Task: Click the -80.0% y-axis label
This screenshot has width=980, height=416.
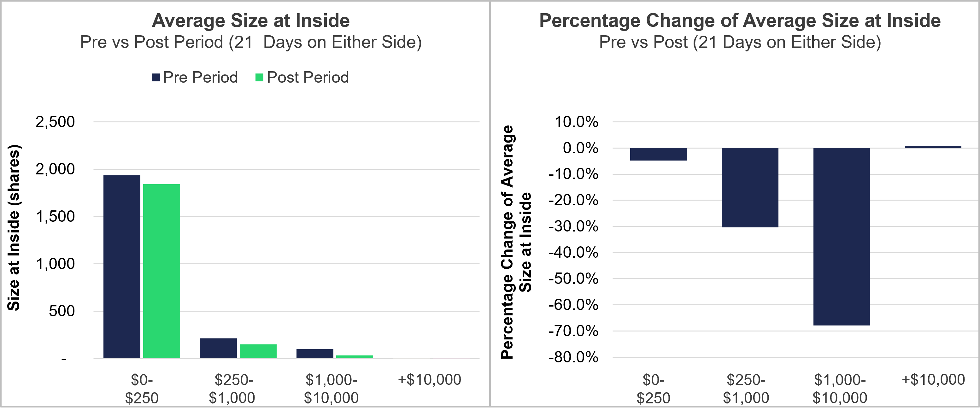Action: tap(573, 357)
